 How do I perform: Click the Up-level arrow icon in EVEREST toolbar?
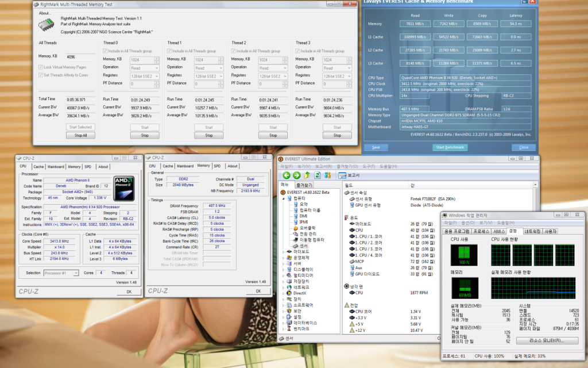(x=307, y=175)
